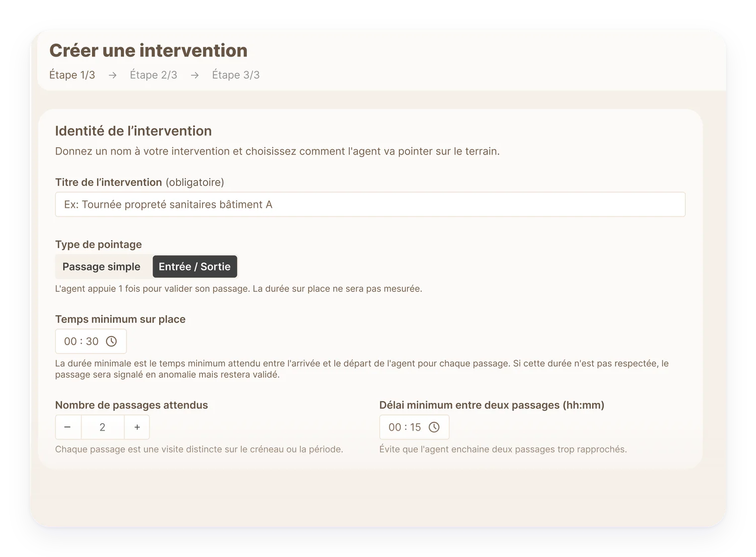Click the Temps minimum sur place time field
This screenshot has width=756, height=557.
tap(91, 341)
